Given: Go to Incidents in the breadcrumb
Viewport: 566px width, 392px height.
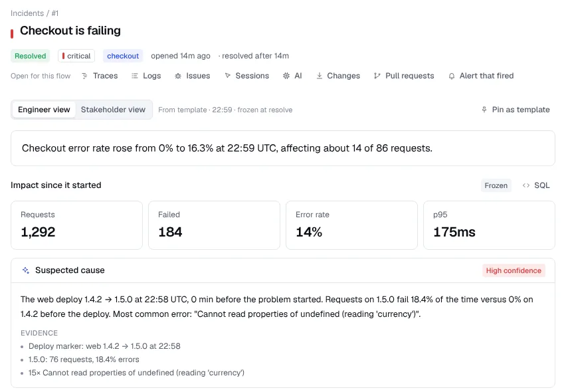Looking at the screenshot, I should tap(27, 13).
